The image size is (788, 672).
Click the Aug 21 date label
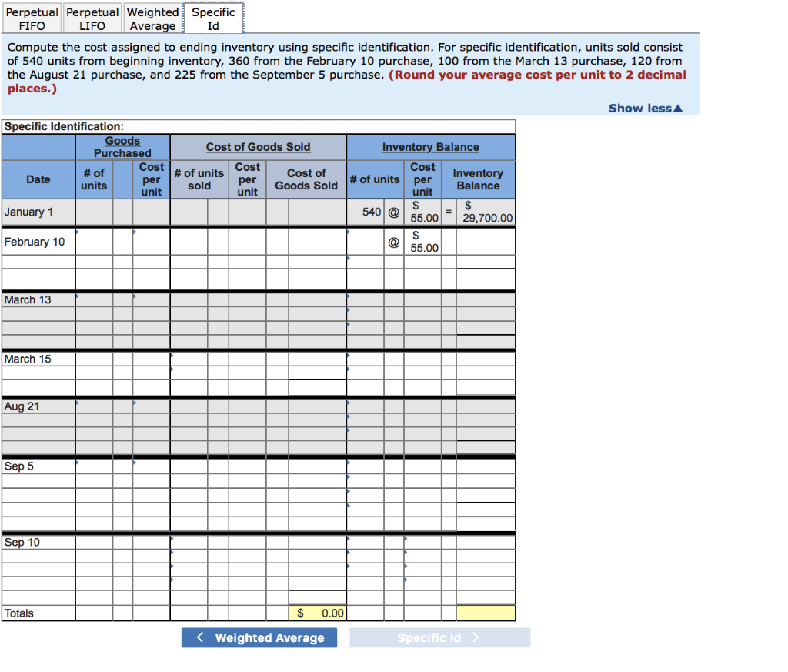pyautogui.click(x=22, y=406)
